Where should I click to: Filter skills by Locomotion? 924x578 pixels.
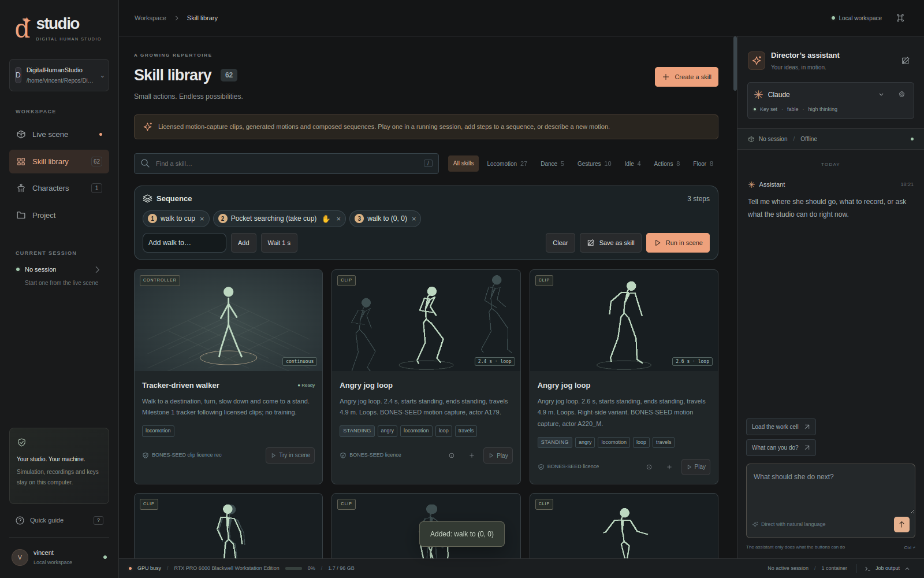tap(506, 164)
